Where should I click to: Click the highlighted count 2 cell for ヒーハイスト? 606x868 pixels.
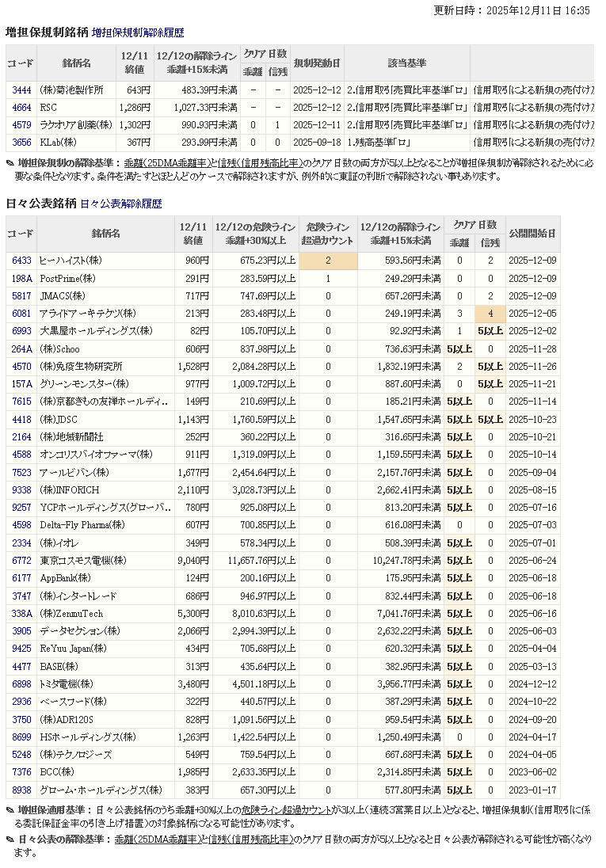click(x=328, y=261)
